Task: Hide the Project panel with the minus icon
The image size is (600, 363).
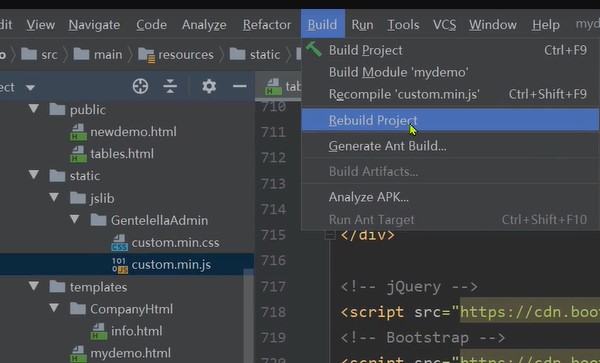Action: click(x=240, y=86)
